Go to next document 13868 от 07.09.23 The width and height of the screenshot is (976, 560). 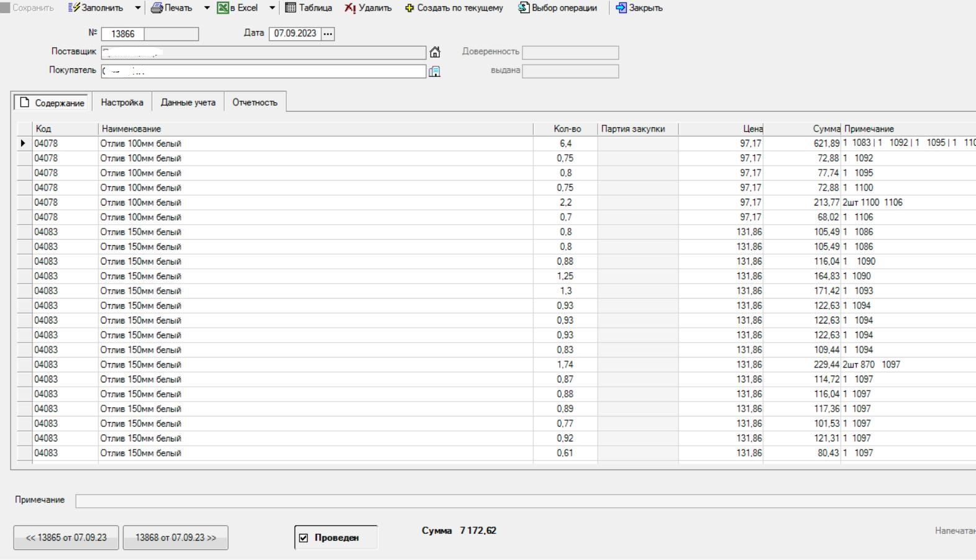[x=175, y=538]
